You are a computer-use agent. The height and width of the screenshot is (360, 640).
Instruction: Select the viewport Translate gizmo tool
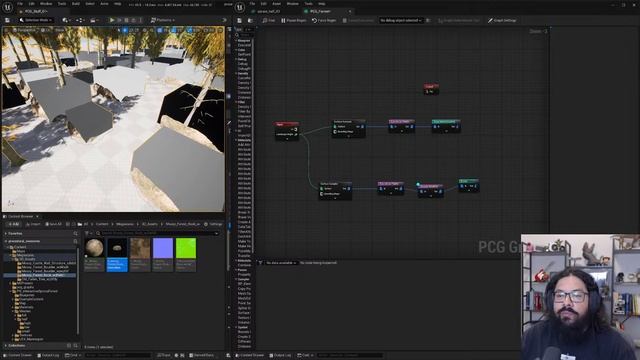(125, 30)
